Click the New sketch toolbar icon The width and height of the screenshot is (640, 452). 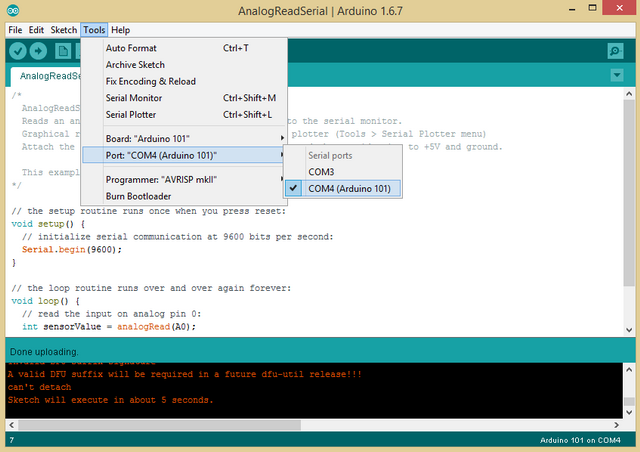63,51
